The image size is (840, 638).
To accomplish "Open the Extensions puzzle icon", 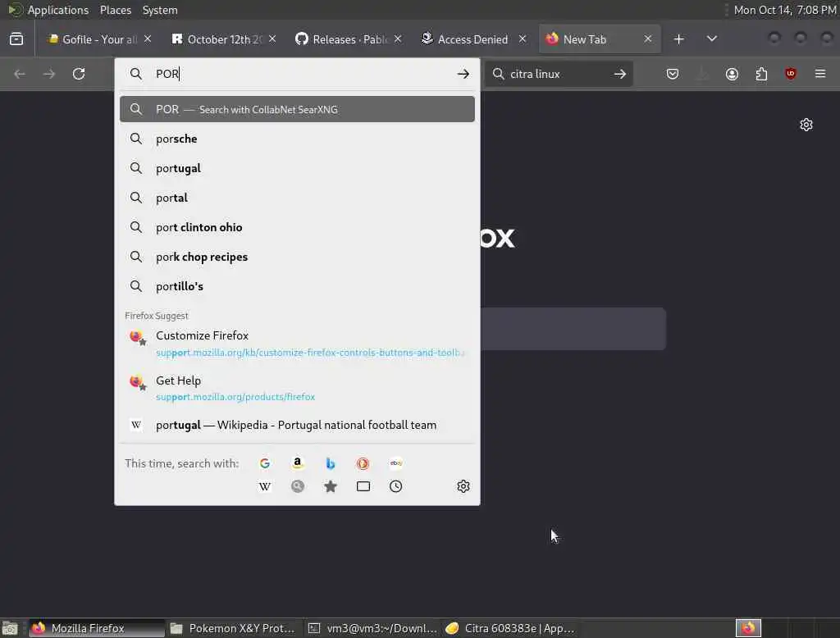I will [761, 74].
